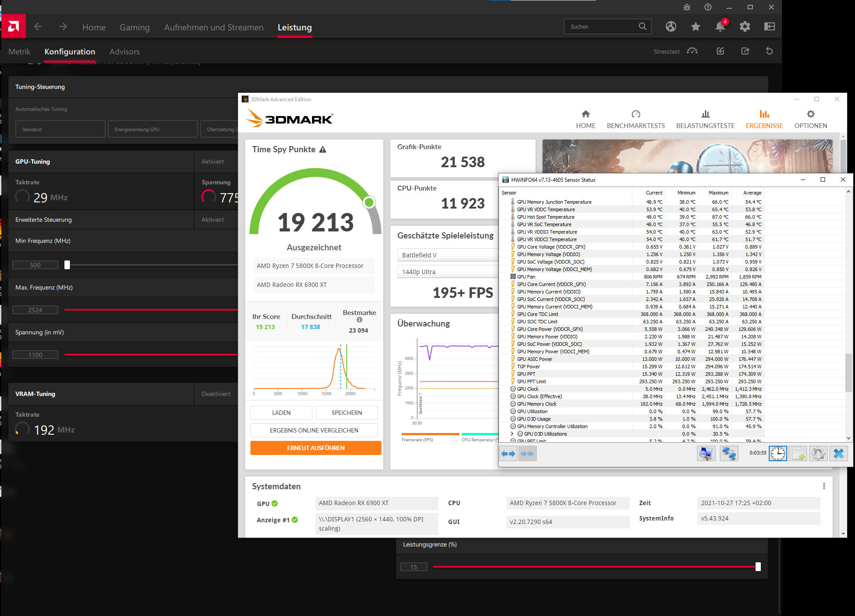Toggle GPU-Tuning Aktiviert switch
The image size is (855, 616).
click(213, 161)
